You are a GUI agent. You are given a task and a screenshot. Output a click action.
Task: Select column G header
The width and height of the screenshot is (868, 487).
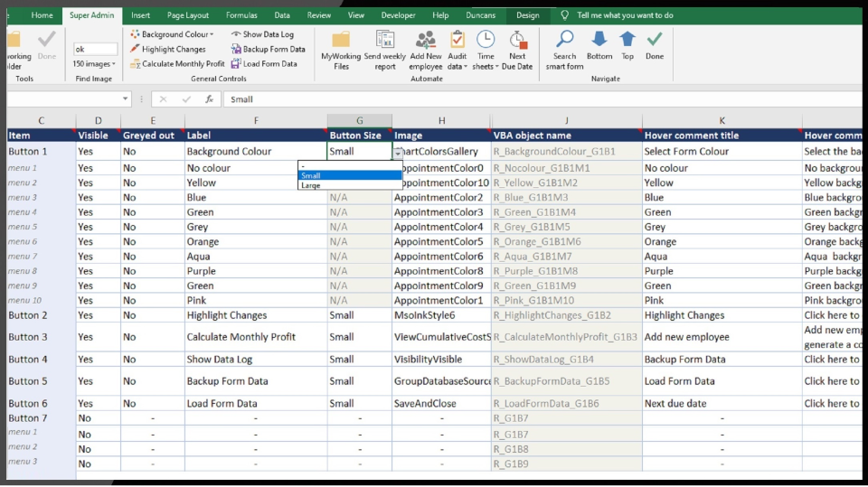[359, 121]
